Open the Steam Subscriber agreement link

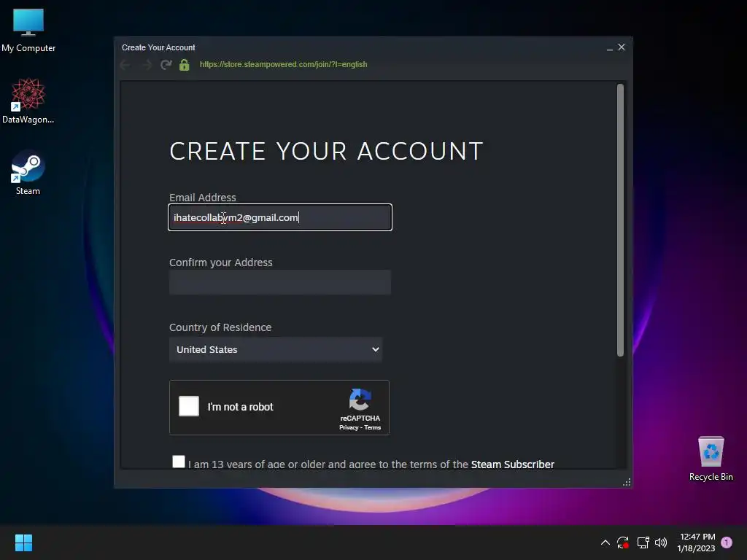pyautogui.click(x=513, y=464)
